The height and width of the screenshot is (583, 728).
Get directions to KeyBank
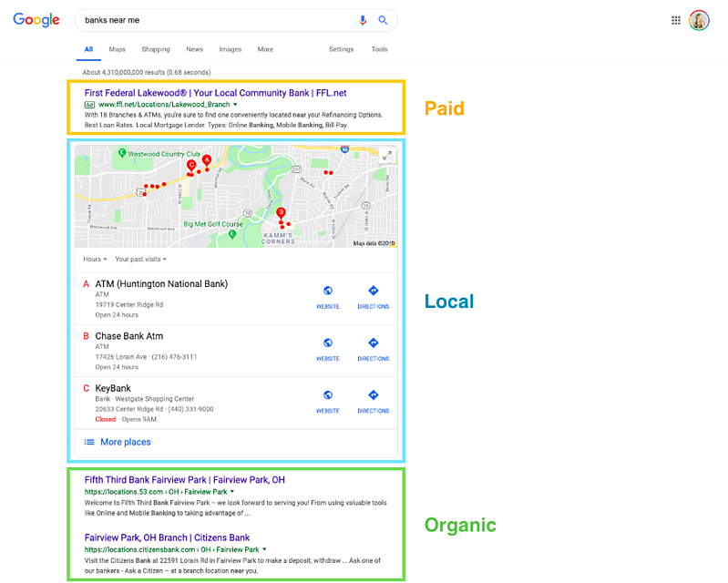click(x=374, y=402)
